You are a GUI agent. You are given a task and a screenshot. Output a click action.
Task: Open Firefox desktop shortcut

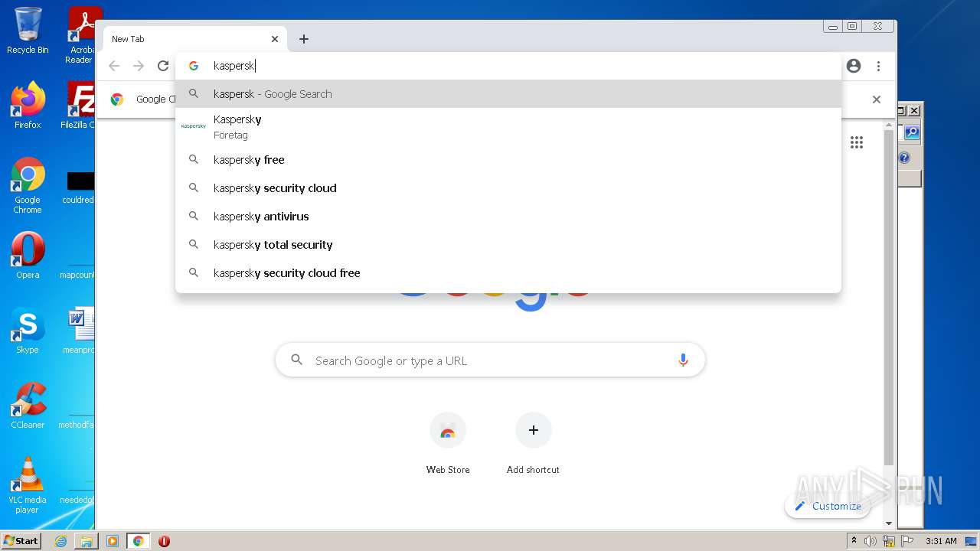point(28,106)
